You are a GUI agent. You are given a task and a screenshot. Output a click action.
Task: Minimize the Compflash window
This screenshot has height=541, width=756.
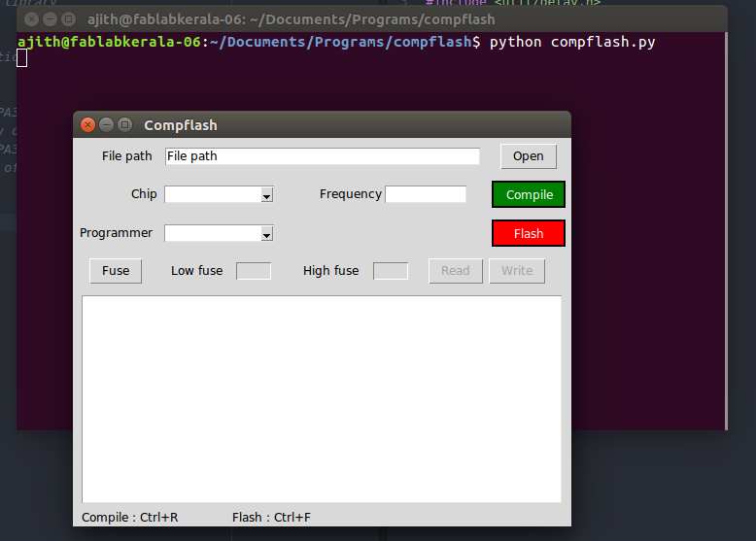[106, 124]
